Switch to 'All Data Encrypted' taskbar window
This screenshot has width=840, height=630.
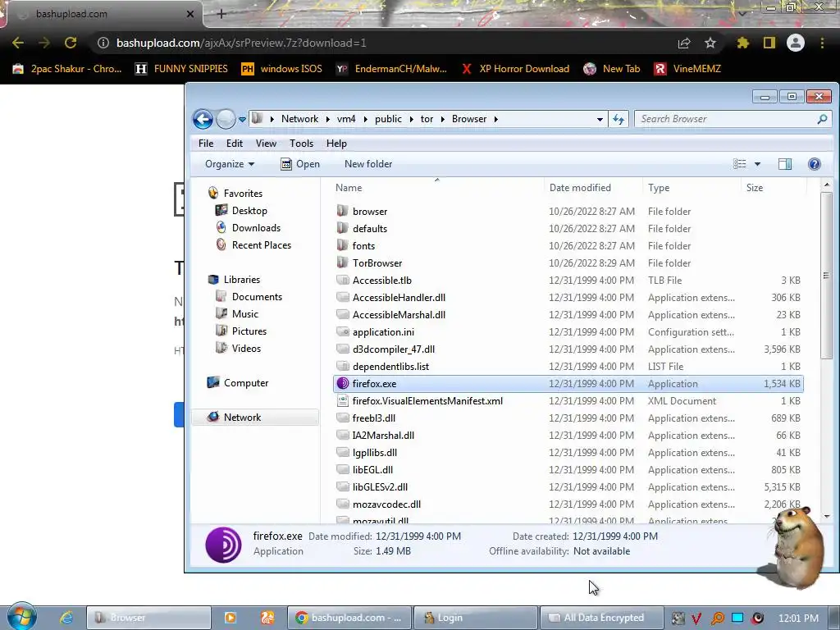[x=601, y=618]
